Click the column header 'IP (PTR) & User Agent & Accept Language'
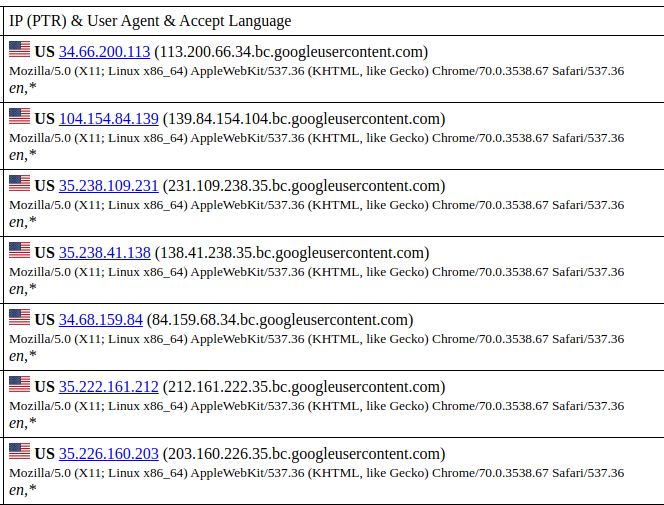The image size is (664, 505). coord(150,21)
